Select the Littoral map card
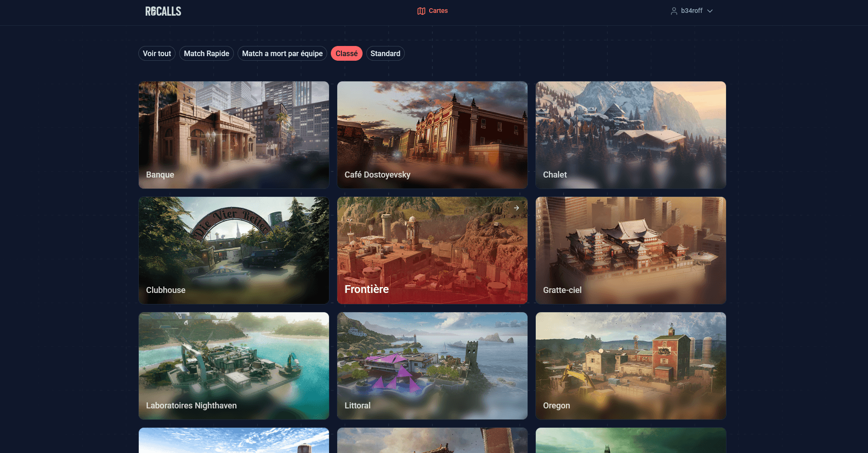This screenshot has width=868, height=453. tap(432, 366)
